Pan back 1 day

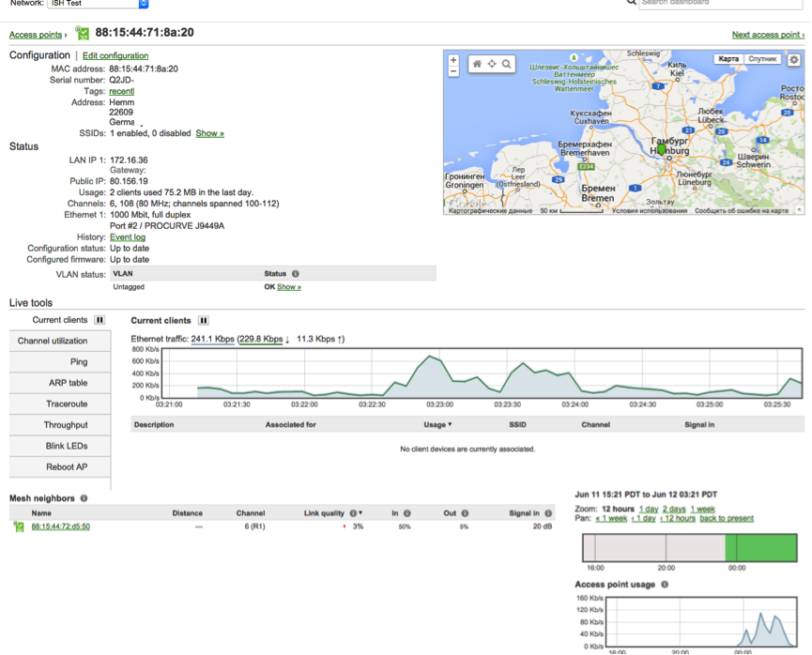tap(644, 518)
